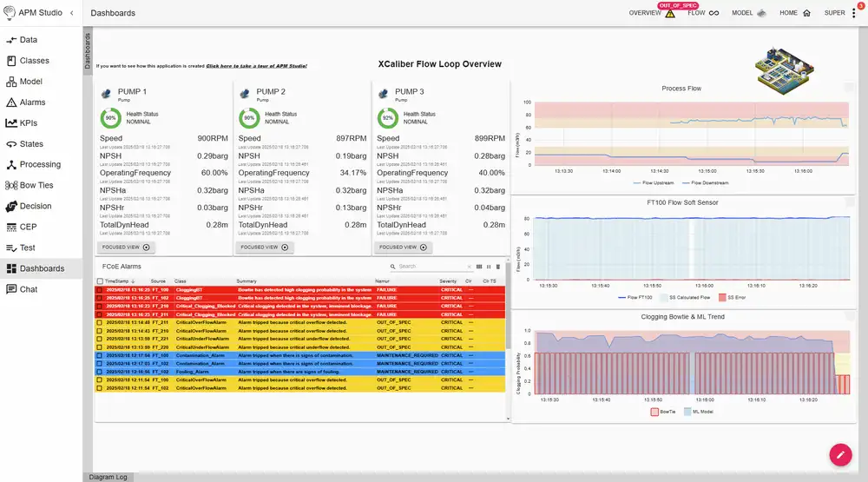Click the plant 3D thumbnail image
This screenshot has width=868, height=482.
point(785,71)
